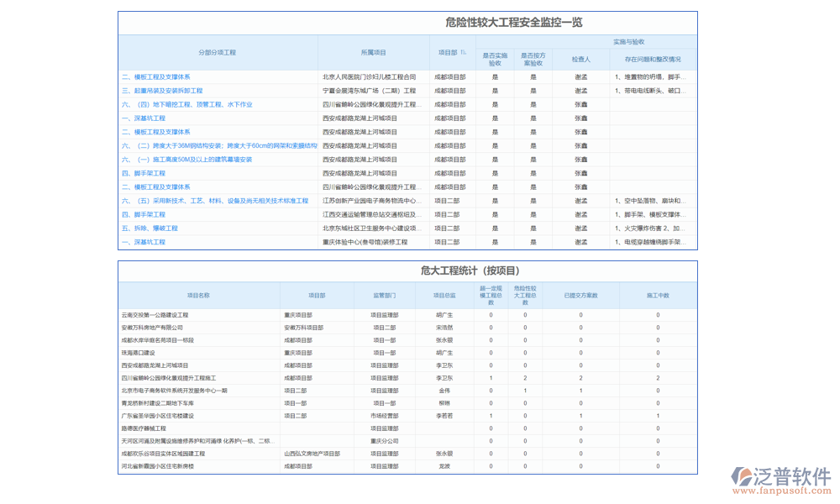
Task: Click the 项目名称 header in statistics table
Action: 198,295
